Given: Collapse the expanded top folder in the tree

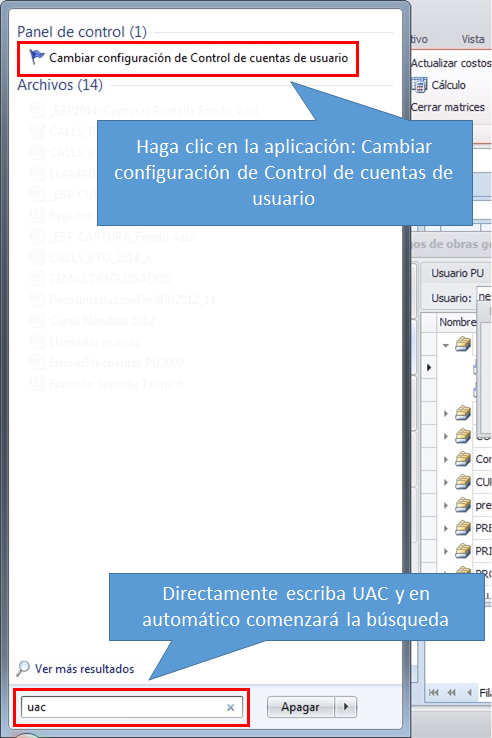Looking at the screenshot, I should point(445,345).
